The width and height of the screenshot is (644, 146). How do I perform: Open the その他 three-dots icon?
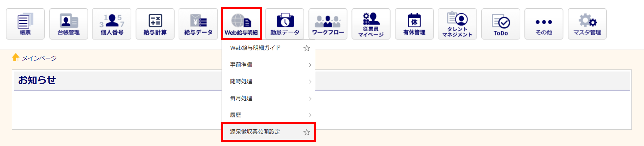click(x=544, y=24)
